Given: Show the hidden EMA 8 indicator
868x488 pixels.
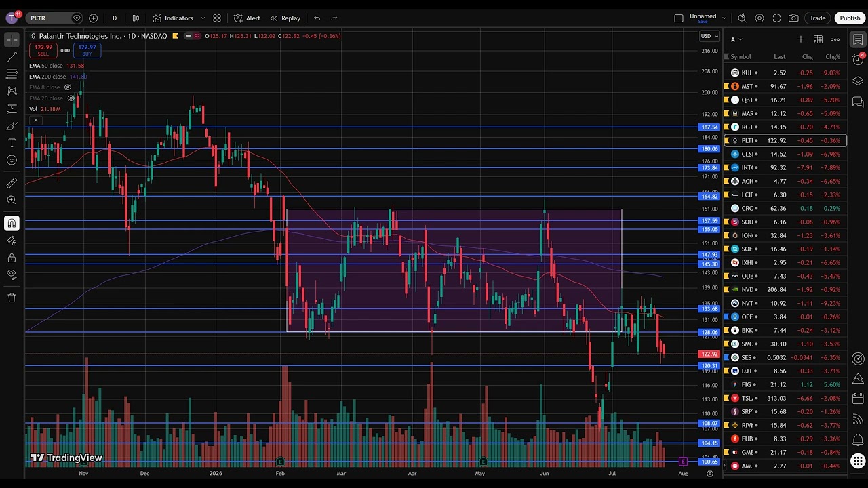Looking at the screenshot, I should pos(68,87).
